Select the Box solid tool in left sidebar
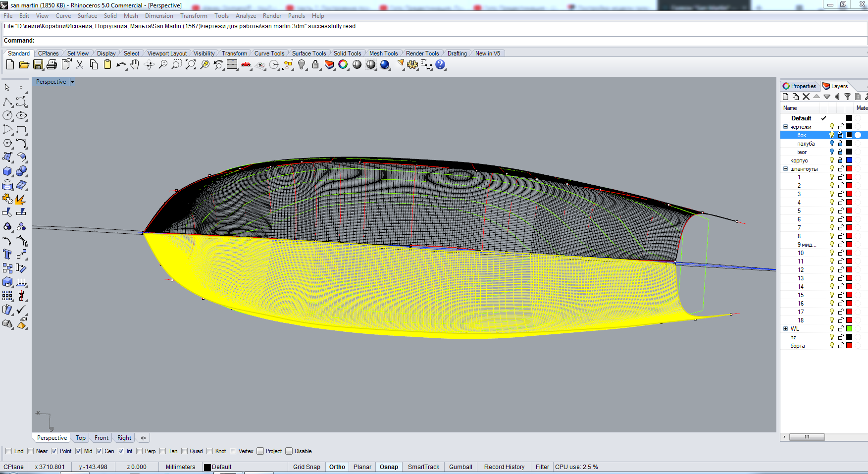This screenshot has width=868, height=474. (7, 171)
